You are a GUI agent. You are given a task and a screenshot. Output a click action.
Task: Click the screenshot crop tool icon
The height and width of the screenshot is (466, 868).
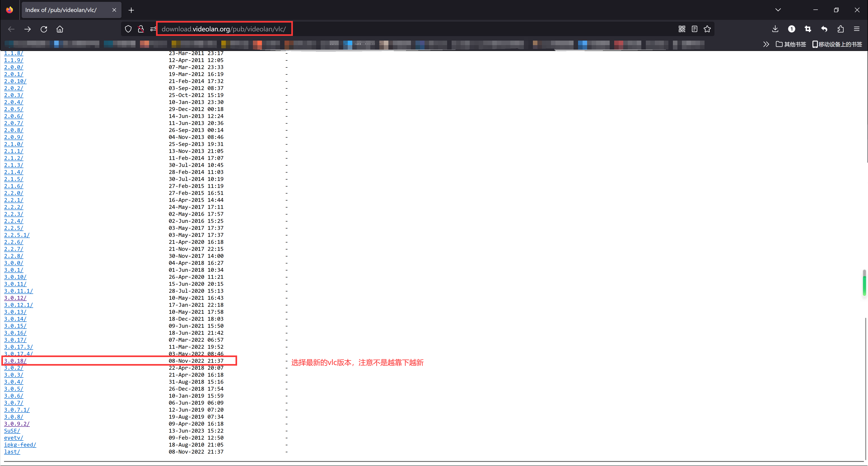808,29
